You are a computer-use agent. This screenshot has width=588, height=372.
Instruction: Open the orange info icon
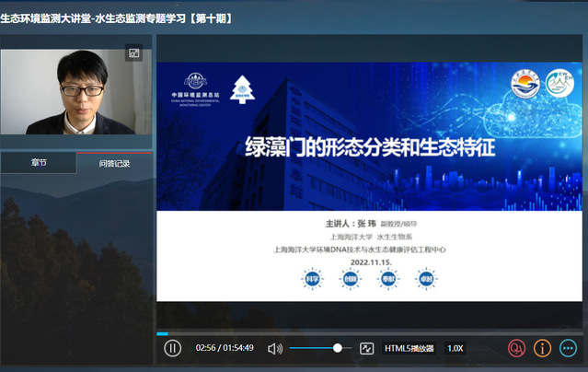(543, 348)
